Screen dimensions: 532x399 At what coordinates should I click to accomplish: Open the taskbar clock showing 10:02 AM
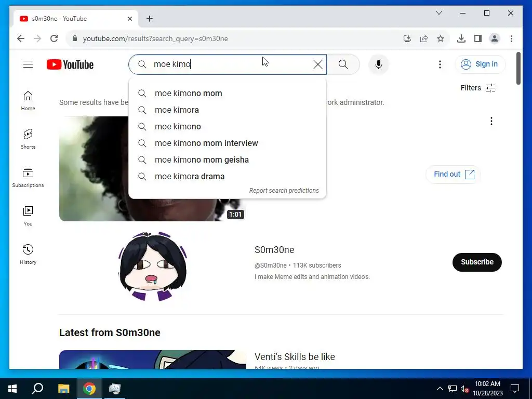[x=487, y=389]
